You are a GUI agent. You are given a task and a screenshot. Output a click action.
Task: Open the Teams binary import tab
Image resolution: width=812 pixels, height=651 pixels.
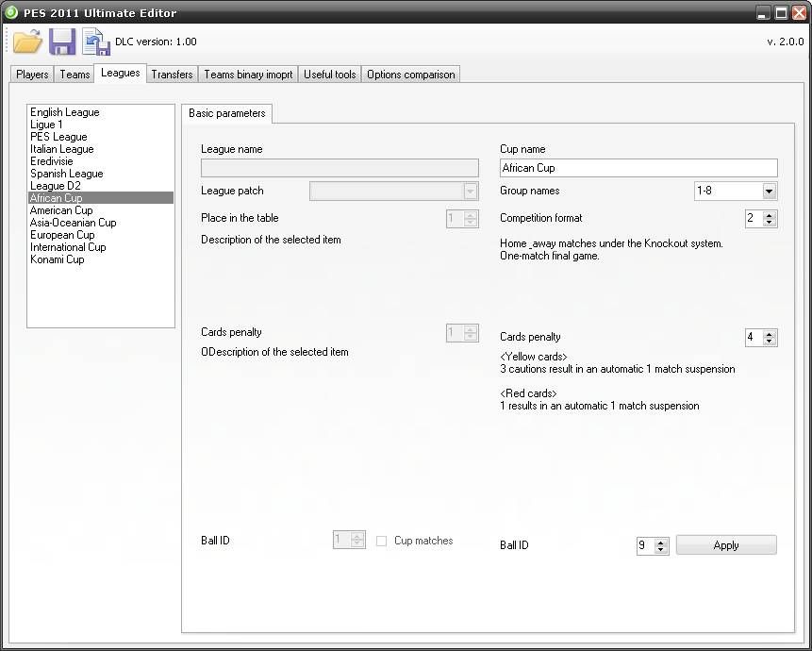248,75
